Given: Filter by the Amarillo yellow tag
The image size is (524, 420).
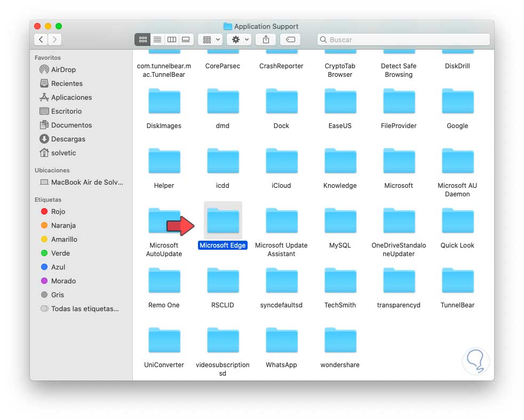Looking at the screenshot, I should (x=59, y=239).
